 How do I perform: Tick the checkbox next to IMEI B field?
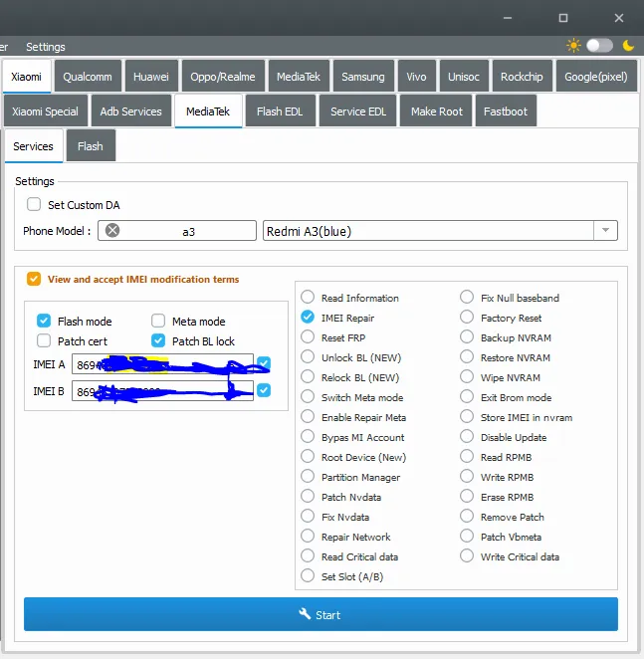tap(263, 390)
